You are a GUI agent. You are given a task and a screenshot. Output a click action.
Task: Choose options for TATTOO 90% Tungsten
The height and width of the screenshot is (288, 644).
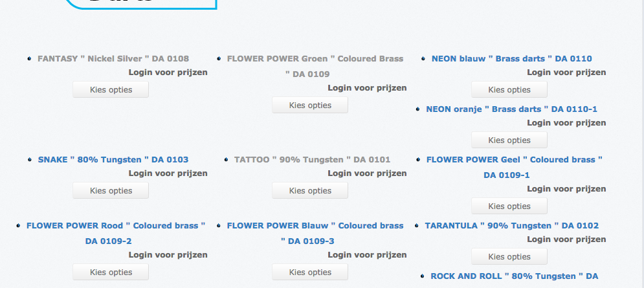pyautogui.click(x=310, y=190)
